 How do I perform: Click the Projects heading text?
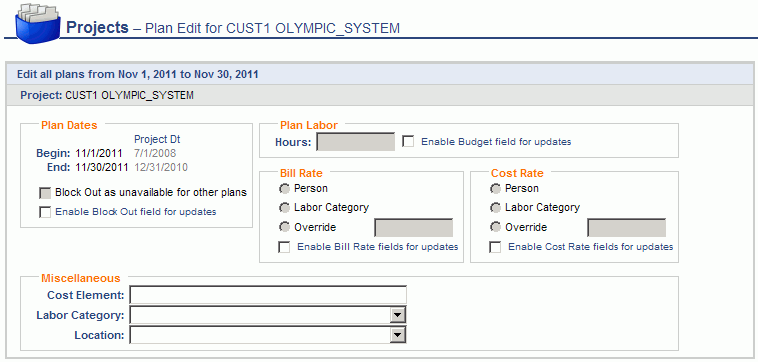[x=97, y=27]
